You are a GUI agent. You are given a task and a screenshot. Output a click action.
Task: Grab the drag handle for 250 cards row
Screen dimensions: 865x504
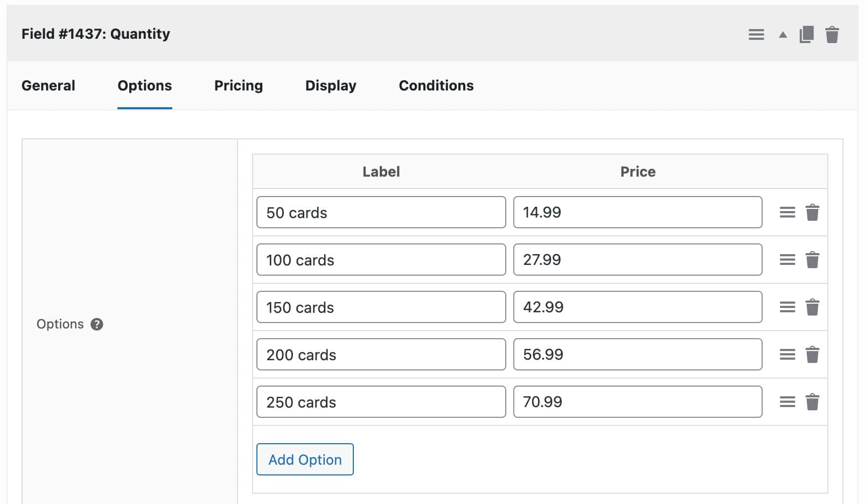pyautogui.click(x=787, y=402)
